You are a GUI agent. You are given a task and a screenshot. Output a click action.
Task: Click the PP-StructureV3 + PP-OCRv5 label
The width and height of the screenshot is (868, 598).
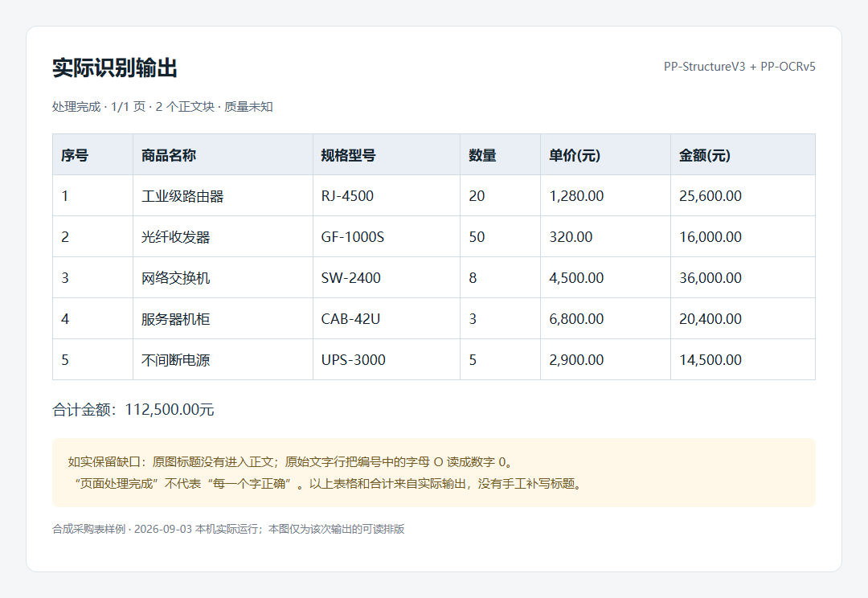pyautogui.click(x=739, y=67)
